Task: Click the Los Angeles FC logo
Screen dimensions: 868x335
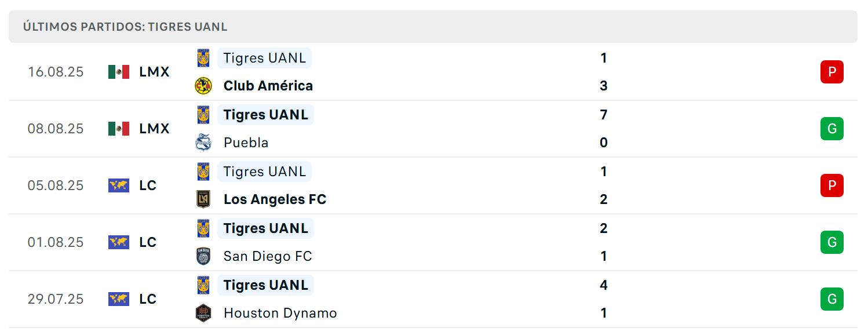Action: point(203,199)
